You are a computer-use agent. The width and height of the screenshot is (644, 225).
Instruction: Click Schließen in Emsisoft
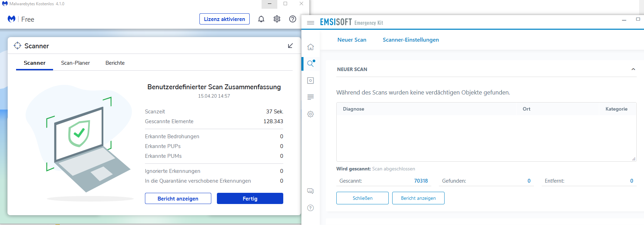point(363,198)
